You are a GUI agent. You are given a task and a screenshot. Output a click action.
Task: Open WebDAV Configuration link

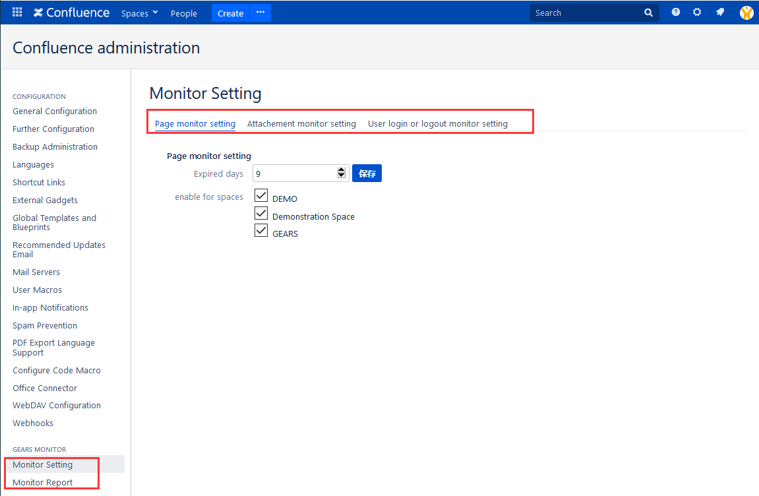pyautogui.click(x=57, y=406)
